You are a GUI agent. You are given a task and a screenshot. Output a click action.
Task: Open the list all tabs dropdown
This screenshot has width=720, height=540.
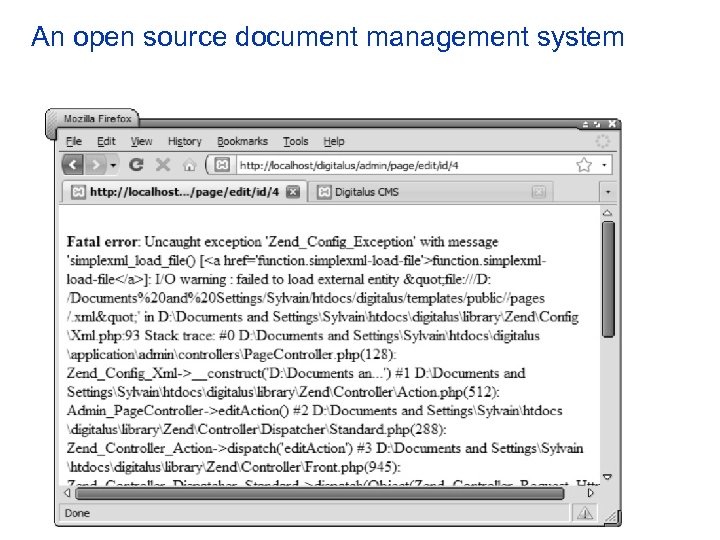point(608,192)
